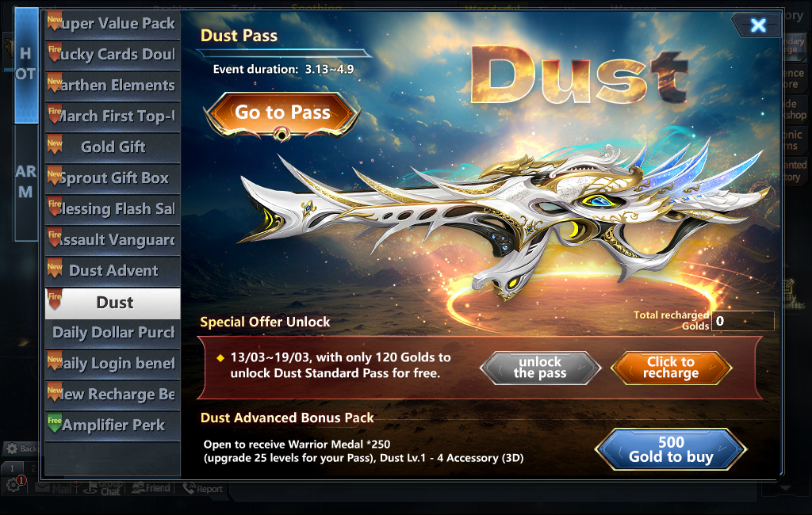Screen dimensions: 812x515
Task: Select the HOT vertical tab
Action: (x=26, y=65)
